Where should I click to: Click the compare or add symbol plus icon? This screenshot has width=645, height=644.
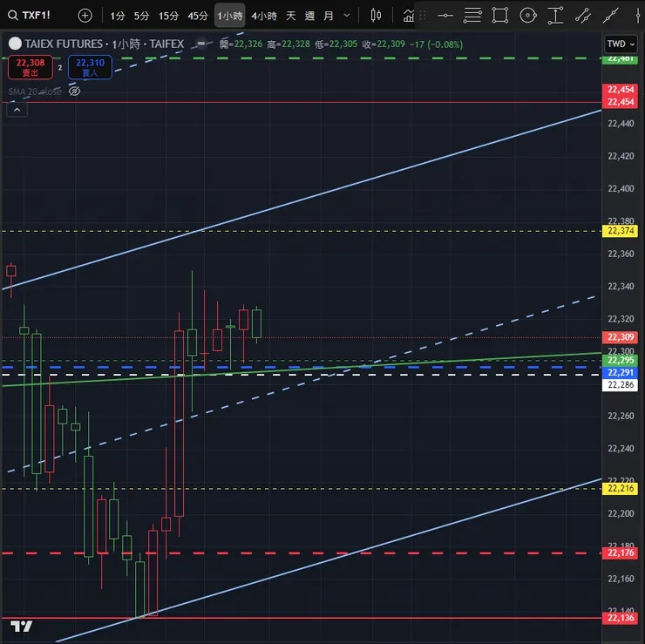click(85, 16)
